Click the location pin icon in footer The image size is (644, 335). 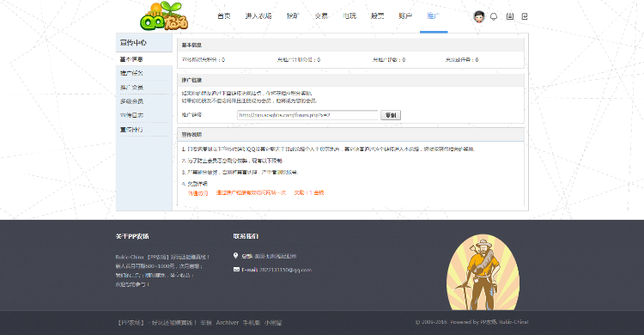tap(236, 256)
